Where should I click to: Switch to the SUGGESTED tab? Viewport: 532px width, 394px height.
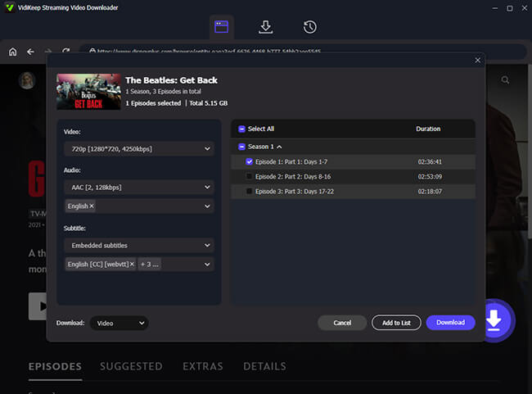131,366
